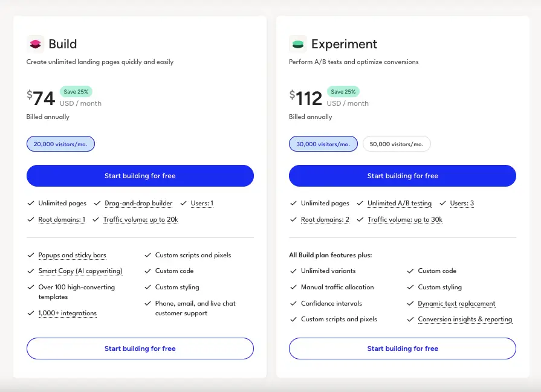
Task: Open Smart Copy (AI copywriting) link
Action: [80, 271]
